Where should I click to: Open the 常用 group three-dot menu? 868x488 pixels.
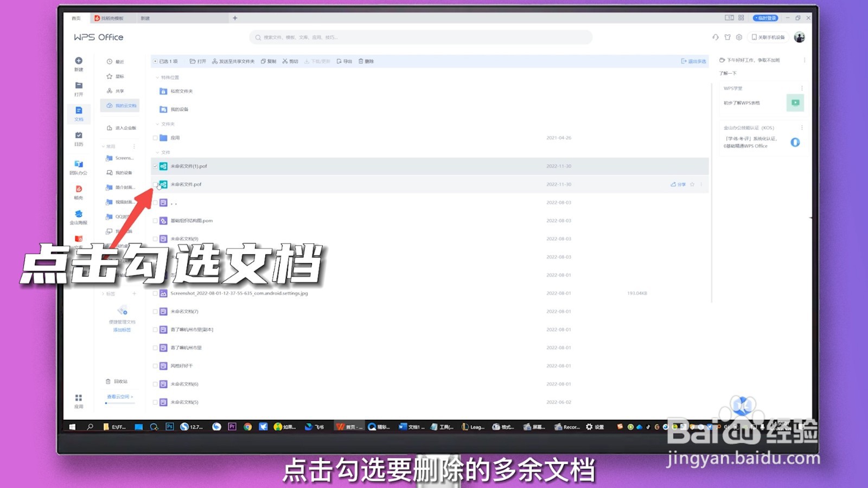(x=134, y=146)
